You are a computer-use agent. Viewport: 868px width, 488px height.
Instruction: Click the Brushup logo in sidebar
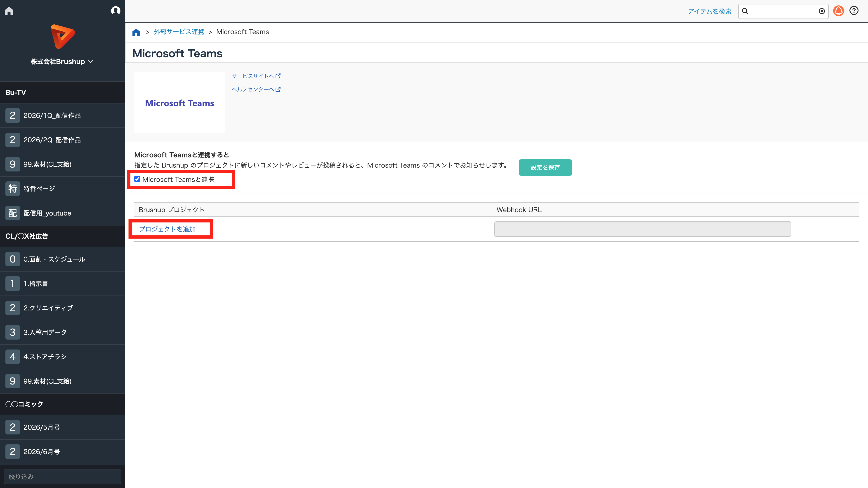[x=62, y=37]
